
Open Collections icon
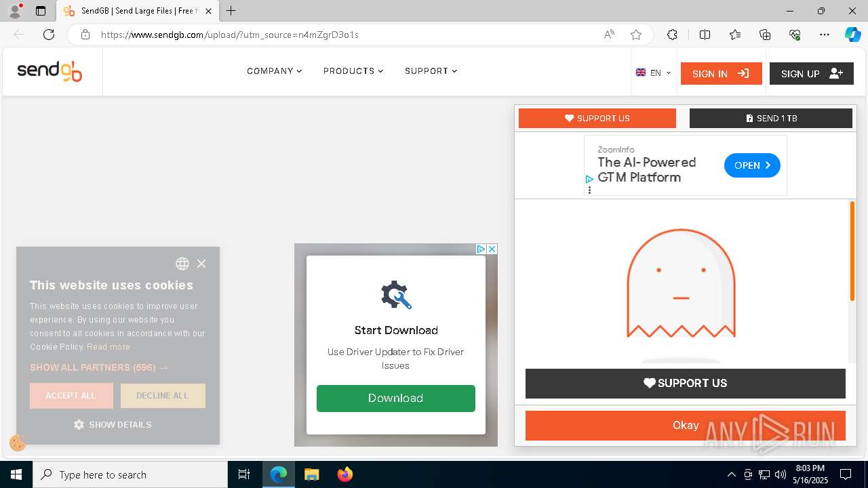[x=765, y=35]
